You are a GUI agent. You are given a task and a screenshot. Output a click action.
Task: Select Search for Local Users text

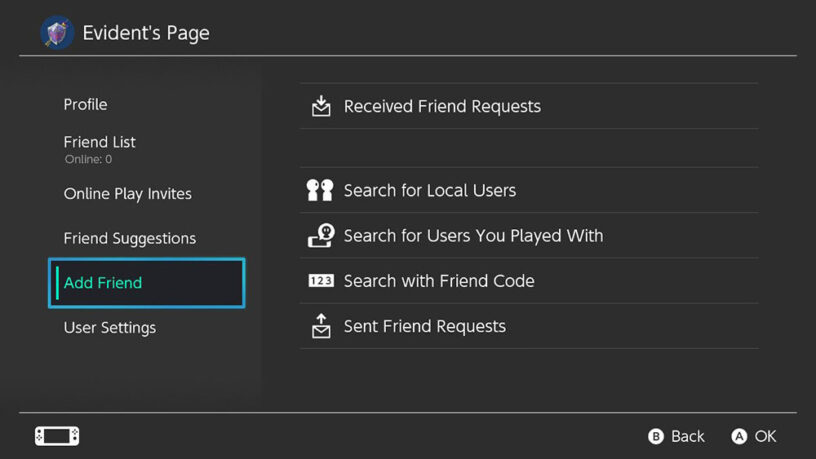coord(430,190)
